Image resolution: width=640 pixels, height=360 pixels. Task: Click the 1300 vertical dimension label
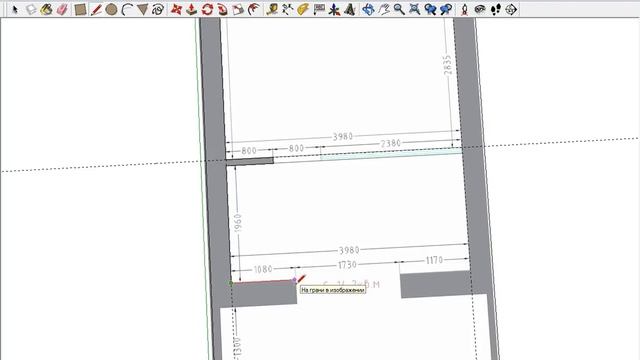tap(238, 348)
